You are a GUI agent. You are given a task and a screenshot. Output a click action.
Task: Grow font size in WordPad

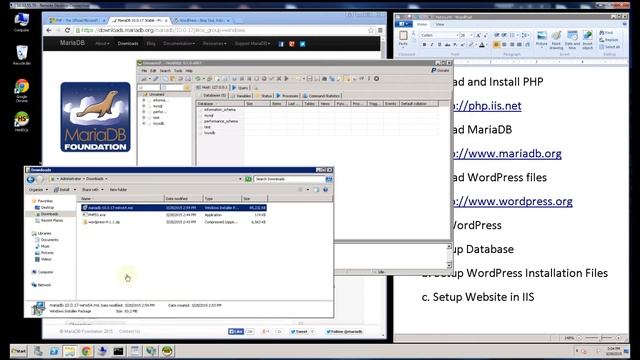point(478,36)
